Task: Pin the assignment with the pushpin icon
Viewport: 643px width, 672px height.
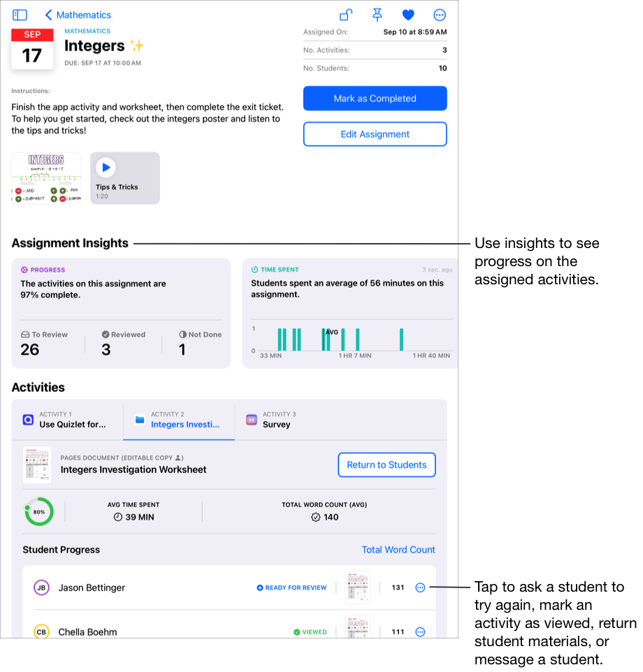Action: pyautogui.click(x=377, y=15)
